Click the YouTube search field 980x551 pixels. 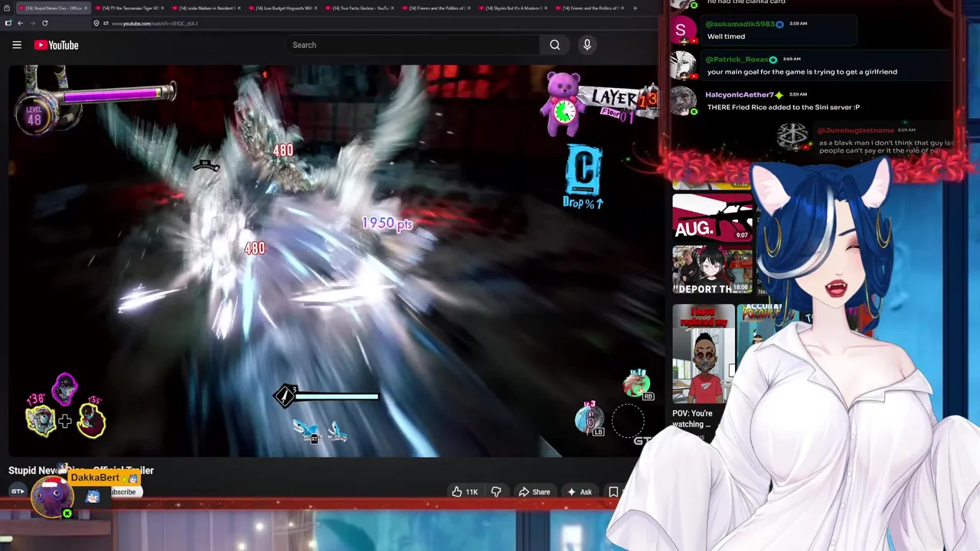coord(412,45)
